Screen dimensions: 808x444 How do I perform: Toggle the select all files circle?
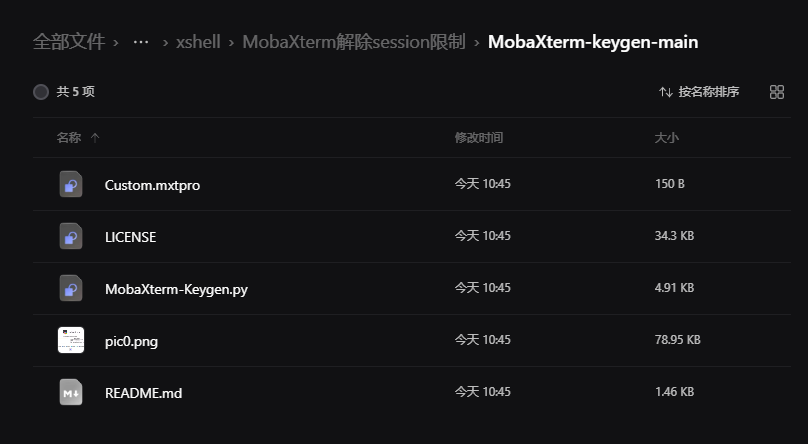[41, 92]
